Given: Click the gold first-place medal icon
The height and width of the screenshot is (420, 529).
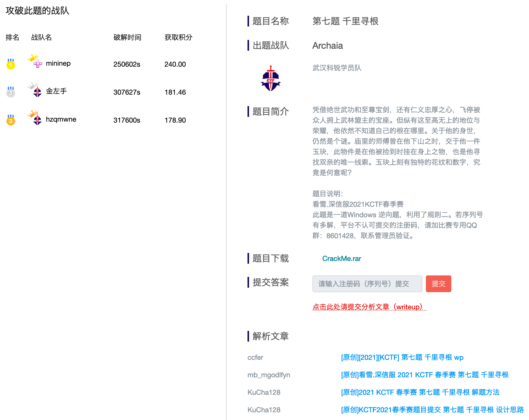Looking at the screenshot, I should 10,64.
